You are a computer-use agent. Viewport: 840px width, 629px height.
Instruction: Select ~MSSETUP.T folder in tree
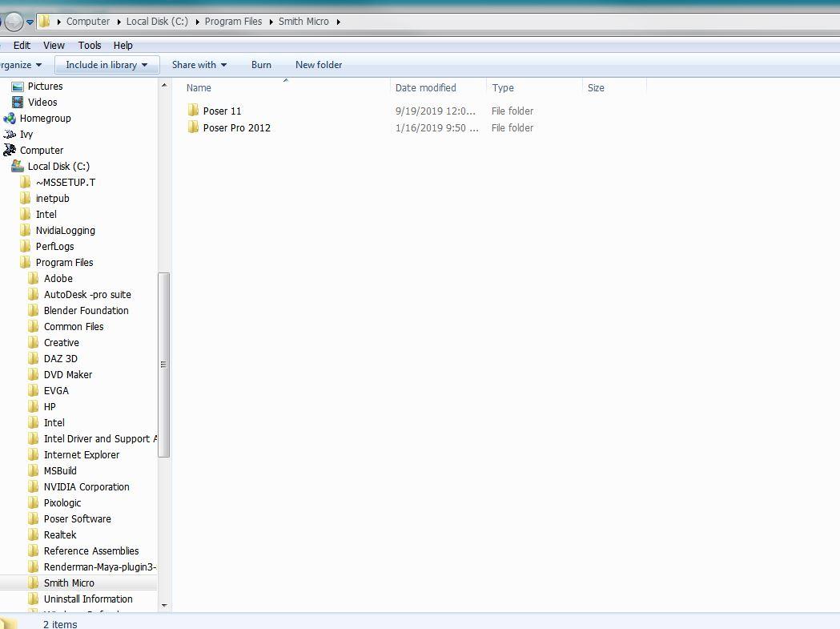tap(66, 183)
